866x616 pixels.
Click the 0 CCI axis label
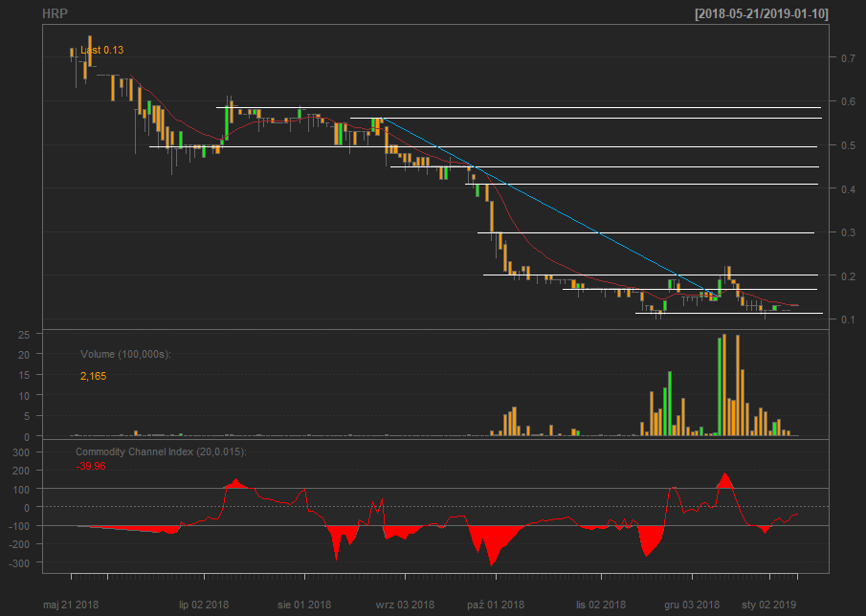point(26,507)
